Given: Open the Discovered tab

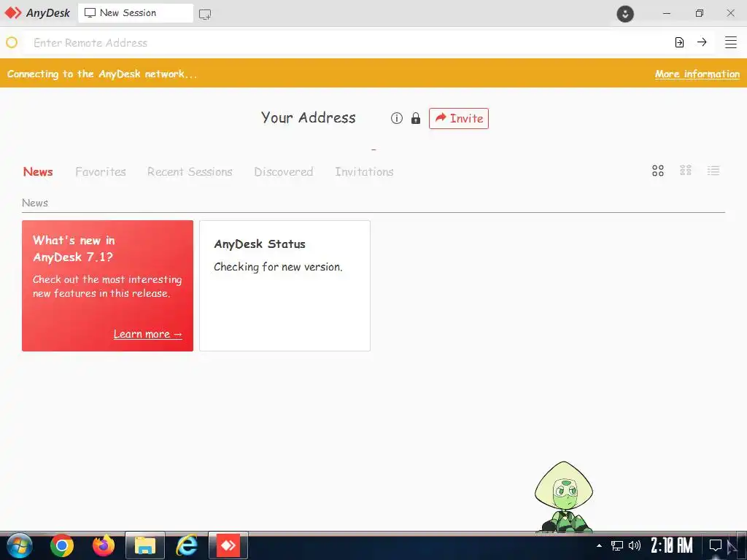Looking at the screenshot, I should pos(284,171).
